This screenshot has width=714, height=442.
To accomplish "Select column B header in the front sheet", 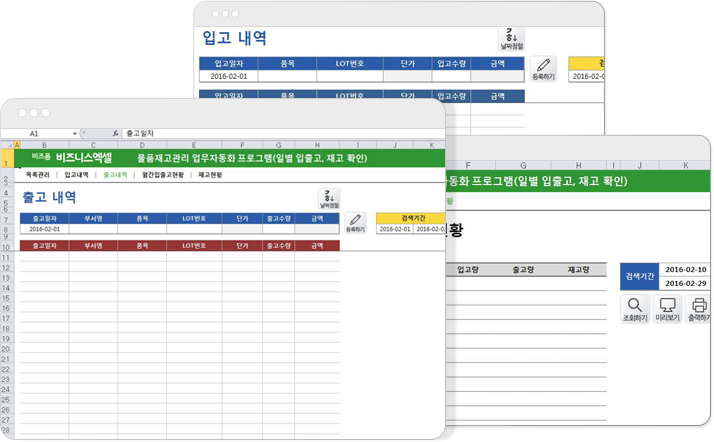I will click(44, 145).
